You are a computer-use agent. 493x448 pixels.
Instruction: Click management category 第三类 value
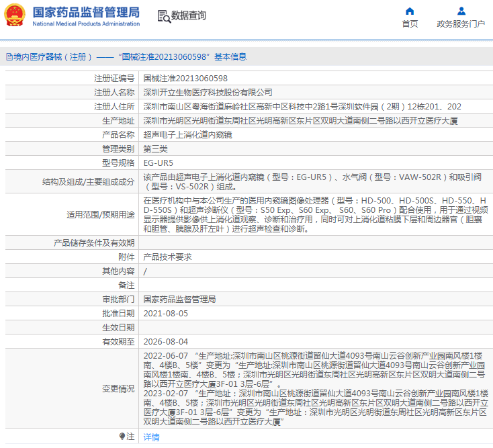click(155, 149)
